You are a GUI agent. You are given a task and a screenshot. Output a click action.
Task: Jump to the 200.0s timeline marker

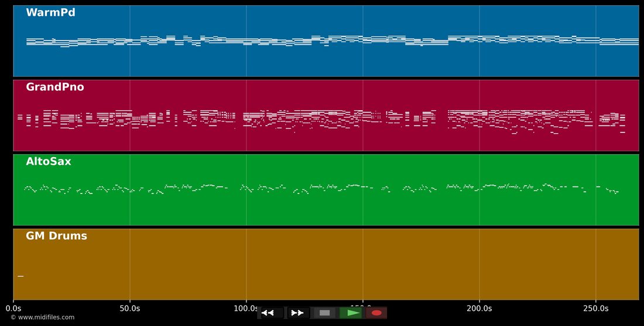coord(479,308)
